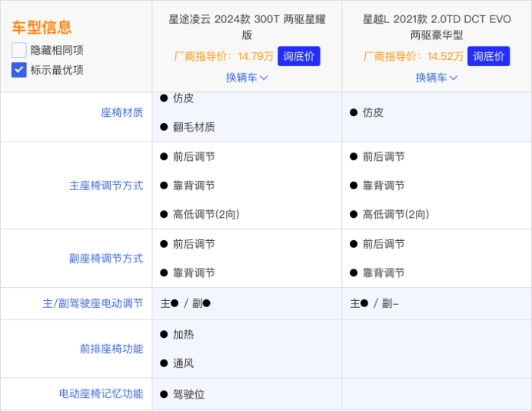Viewport: 532px width, 411px height.
Task: Click 星越L 厂商指导价 14.52万
Action: (414, 56)
